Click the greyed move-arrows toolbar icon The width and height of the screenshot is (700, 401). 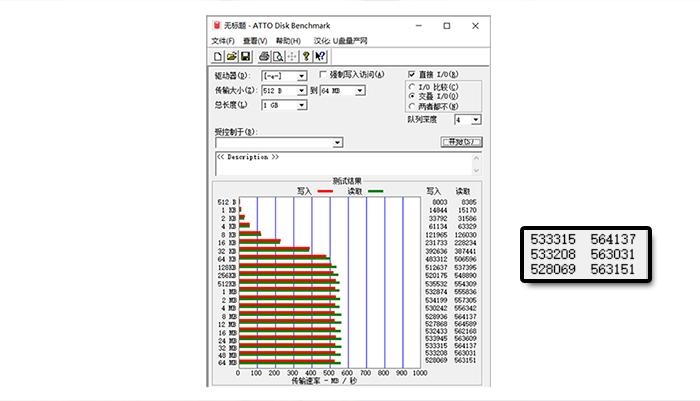292,56
